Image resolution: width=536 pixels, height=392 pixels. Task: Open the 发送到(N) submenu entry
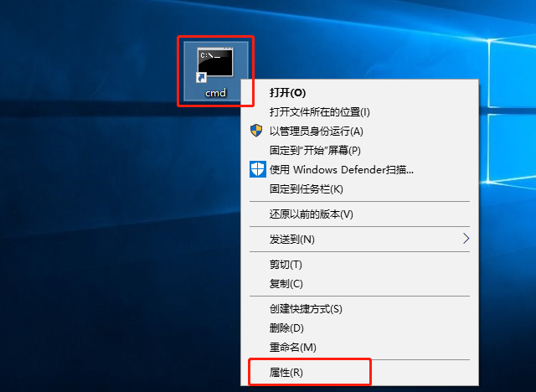point(291,239)
